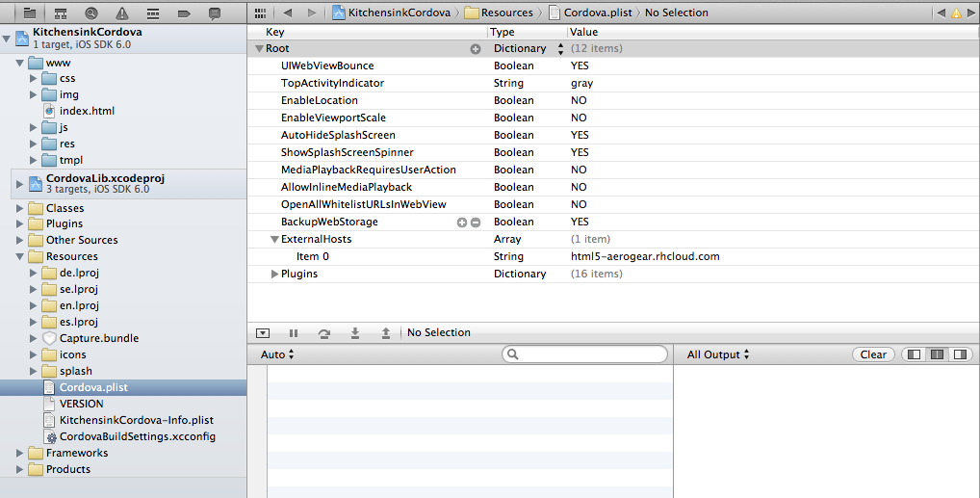Screen dimensions: 980x498
Task: Show only the console pane
Action: [x=961, y=354]
